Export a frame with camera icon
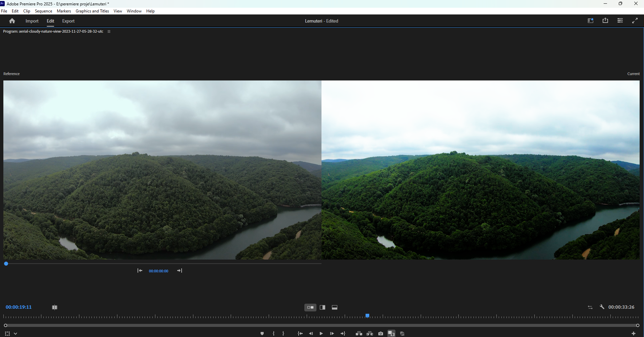This screenshot has width=644, height=337. (x=380, y=334)
